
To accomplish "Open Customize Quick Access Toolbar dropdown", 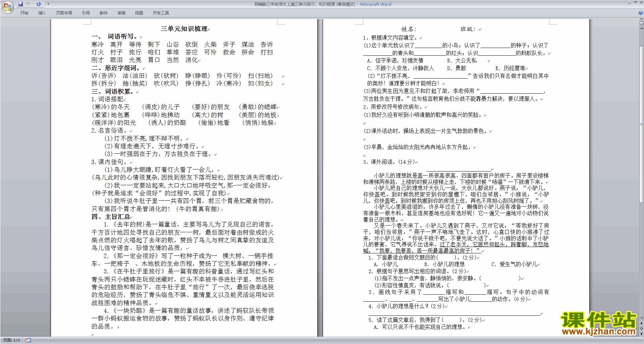I will (x=48, y=4).
